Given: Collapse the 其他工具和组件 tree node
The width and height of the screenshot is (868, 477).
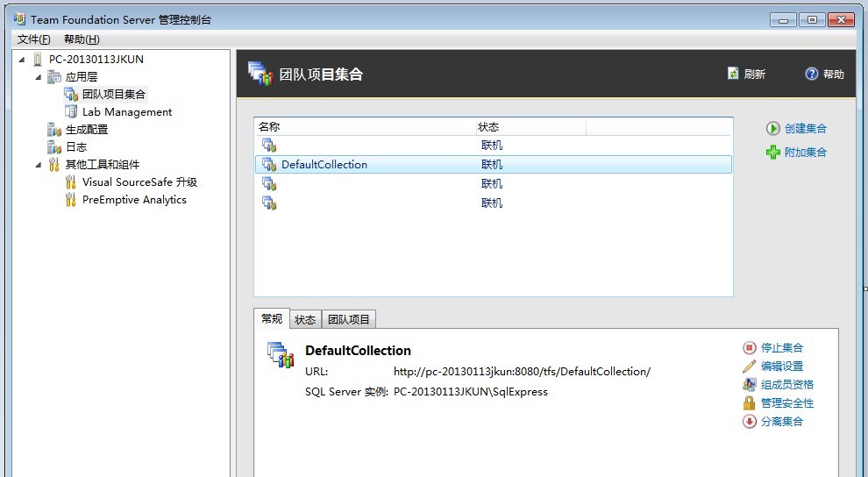Looking at the screenshot, I should 39,165.
